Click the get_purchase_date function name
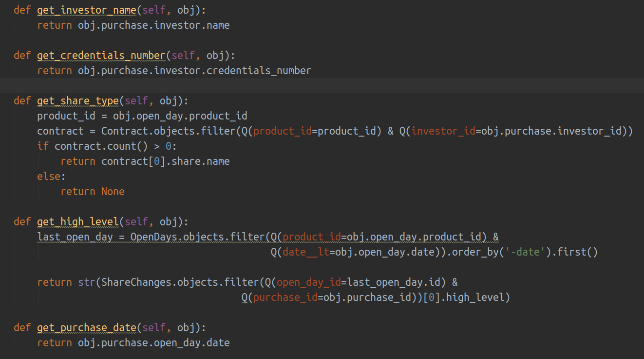Image resolution: width=644 pixels, height=359 pixels. pyautogui.click(x=87, y=327)
